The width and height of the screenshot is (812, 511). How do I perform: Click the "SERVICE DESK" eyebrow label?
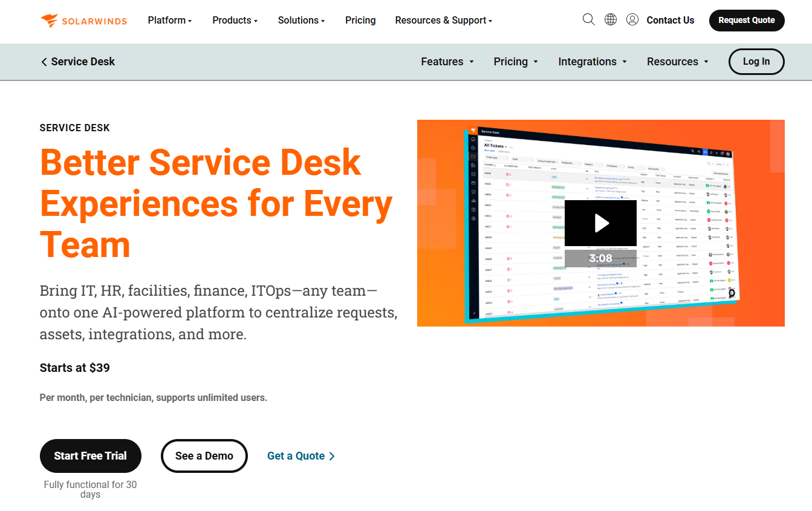click(x=75, y=128)
